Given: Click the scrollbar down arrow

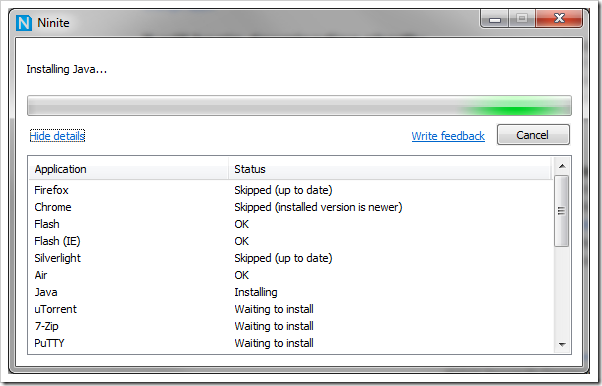Looking at the screenshot, I should pyautogui.click(x=562, y=345).
